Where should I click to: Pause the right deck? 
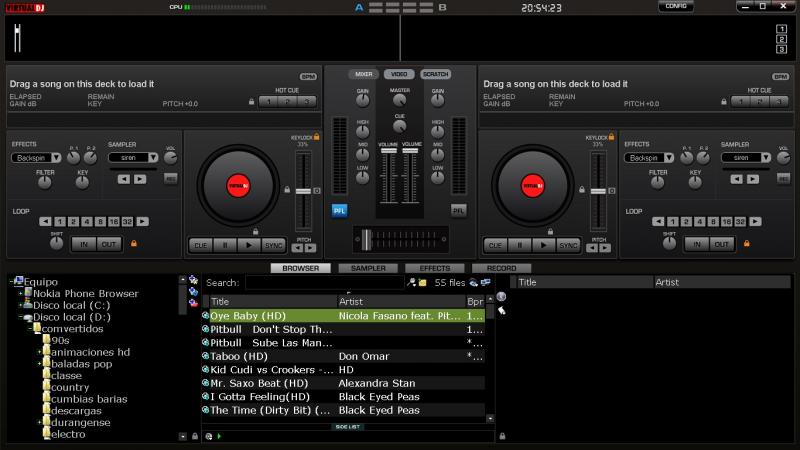tap(520, 245)
